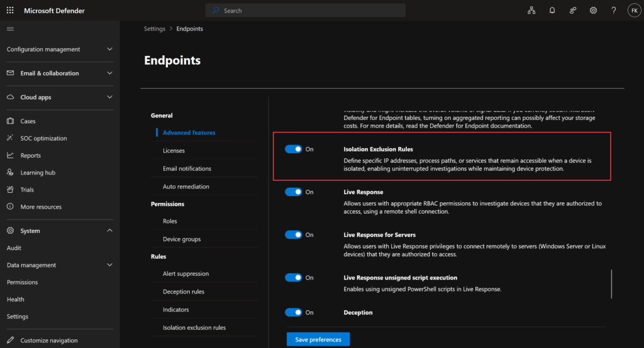Click the Cases briefcase icon
Viewport: 644px width, 348px height.
(x=10, y=121)
